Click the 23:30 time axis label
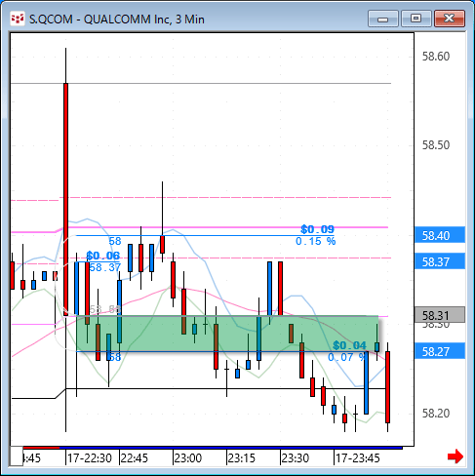 296,458
